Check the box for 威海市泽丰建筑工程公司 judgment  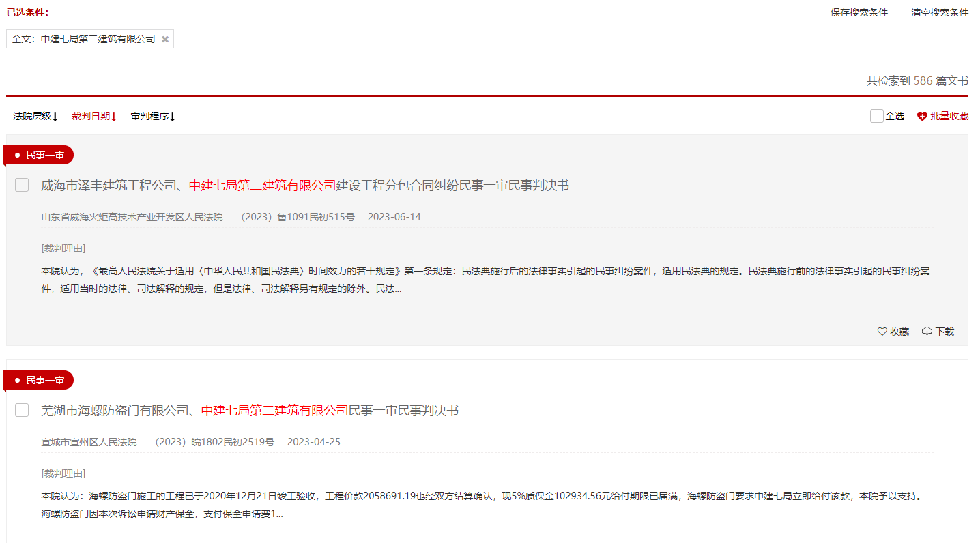tap(22, 185)
